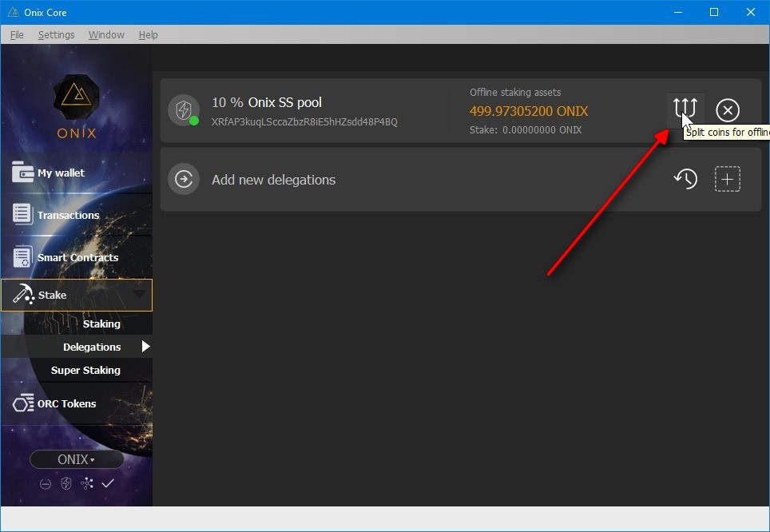
Task: Click the staker address XRfAP3kuqLSccaZbzR8iE5hHZsdd48P4BQ
Action: 304,122
